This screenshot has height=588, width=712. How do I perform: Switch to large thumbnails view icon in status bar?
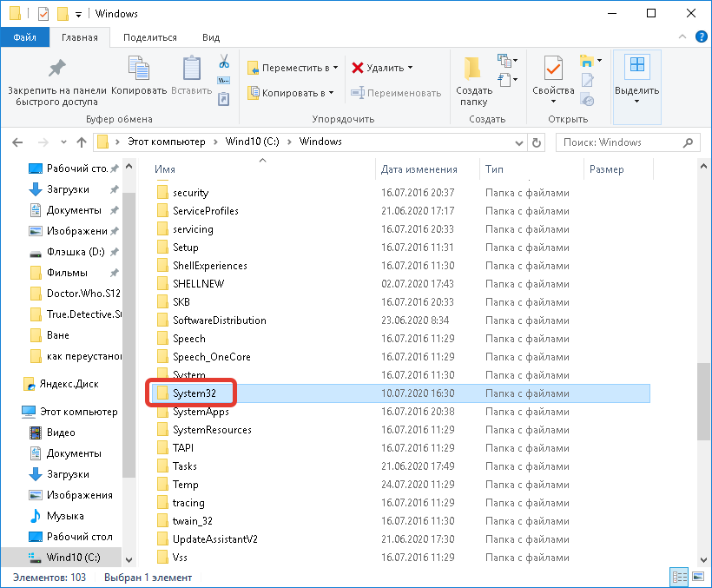pyautogui.click(x=698, y=577)
